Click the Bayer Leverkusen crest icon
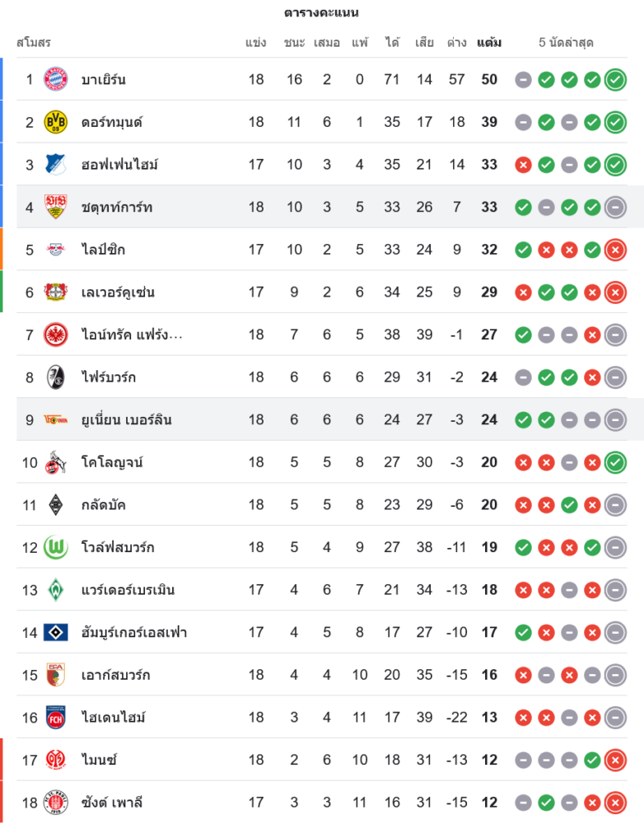 [56, 293]
